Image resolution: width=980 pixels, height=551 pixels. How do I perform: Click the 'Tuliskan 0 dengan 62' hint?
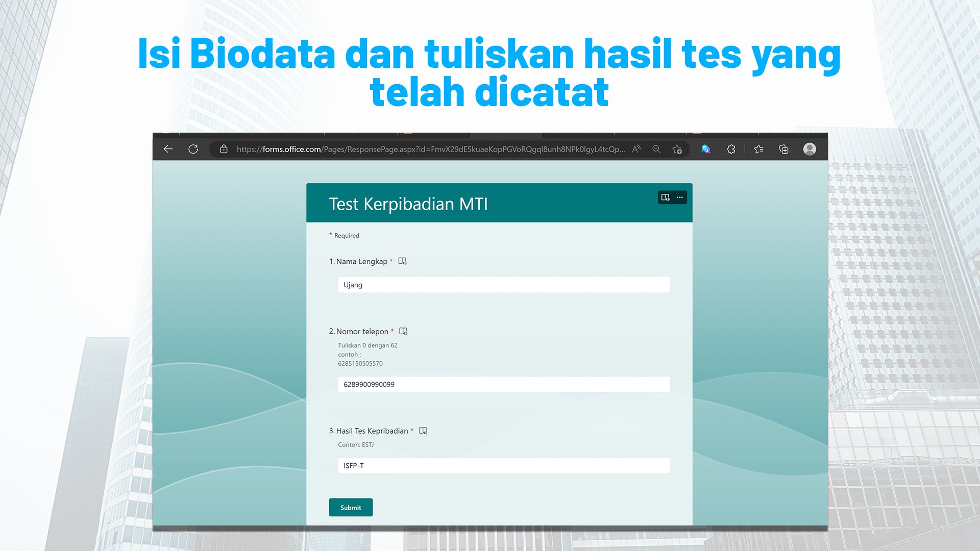(367, 345)
